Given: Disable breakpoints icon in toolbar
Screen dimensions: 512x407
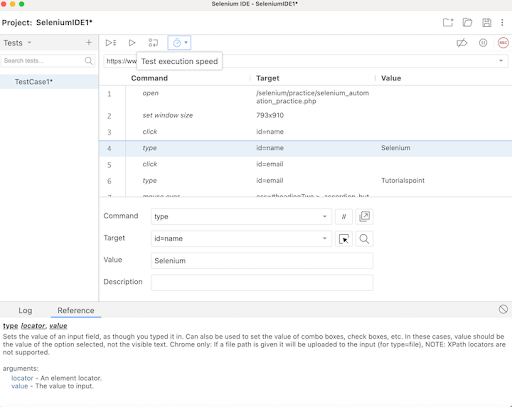Looking at the screenshot, I should [x=462, y=43].
